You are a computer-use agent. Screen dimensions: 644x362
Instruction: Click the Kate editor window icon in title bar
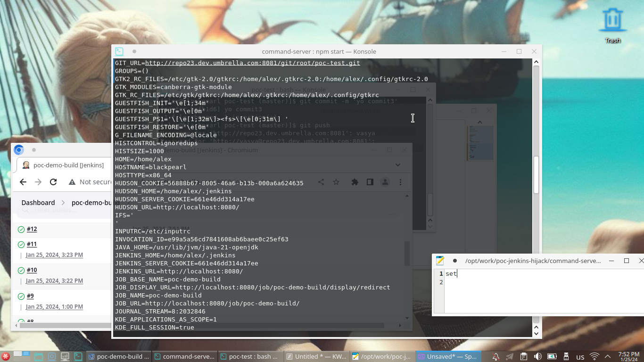[440, 261]
